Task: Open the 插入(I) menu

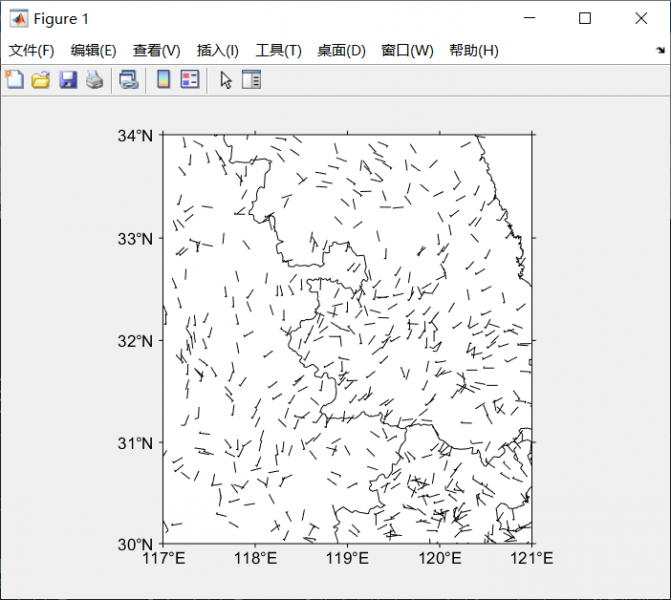Action: click(x=218, y=51)
